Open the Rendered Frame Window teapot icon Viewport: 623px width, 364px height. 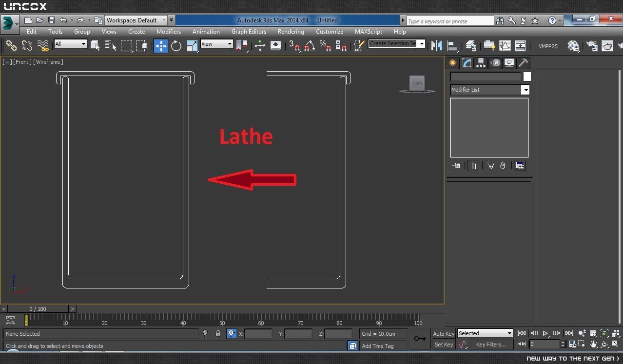pos(607,46)
